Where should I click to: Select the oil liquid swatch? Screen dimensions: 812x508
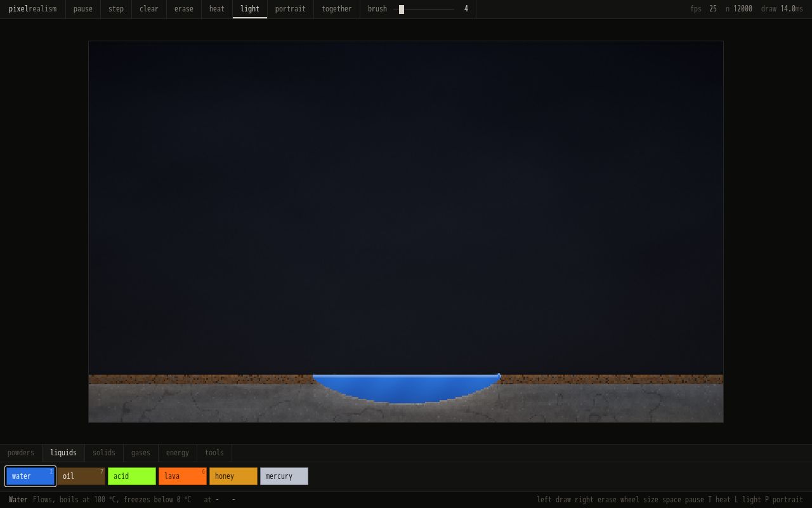81,476
